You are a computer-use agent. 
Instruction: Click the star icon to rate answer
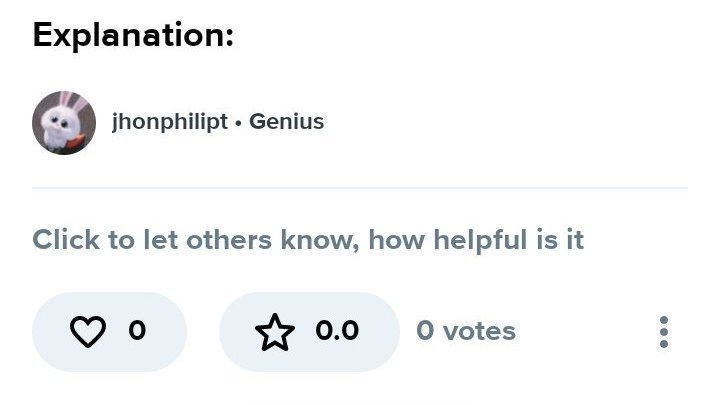273,332
